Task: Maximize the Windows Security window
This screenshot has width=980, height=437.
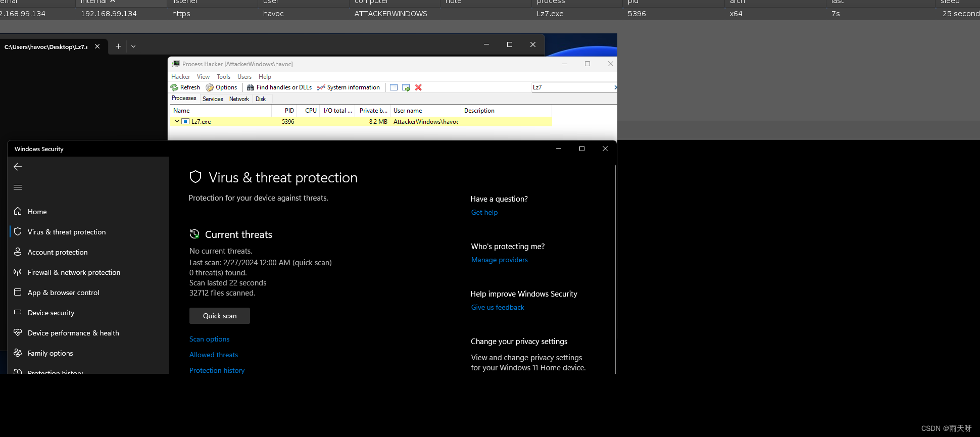Action: [582, 149]
